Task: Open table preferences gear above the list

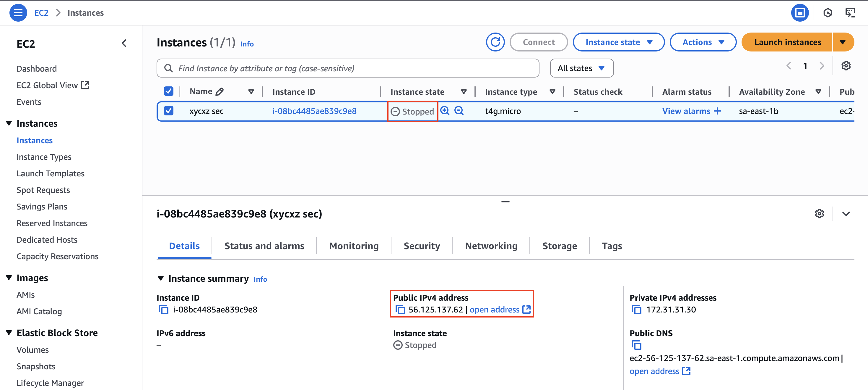Action: click(x=846, y=66)
